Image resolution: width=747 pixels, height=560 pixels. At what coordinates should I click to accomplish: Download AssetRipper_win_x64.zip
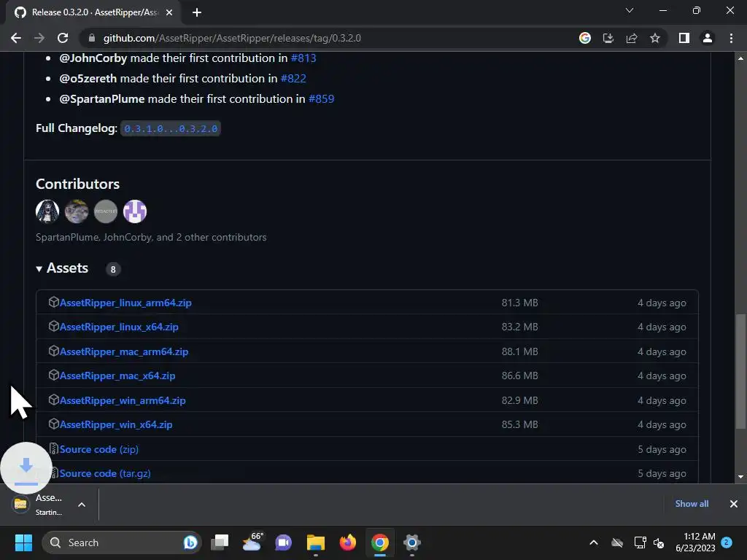click(116, 425)
